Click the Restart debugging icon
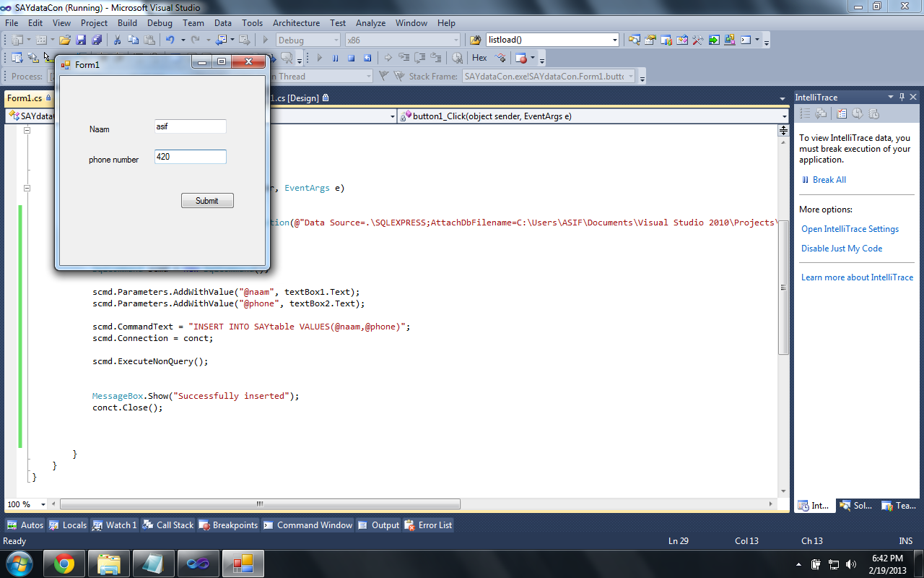 click(367, 58)
